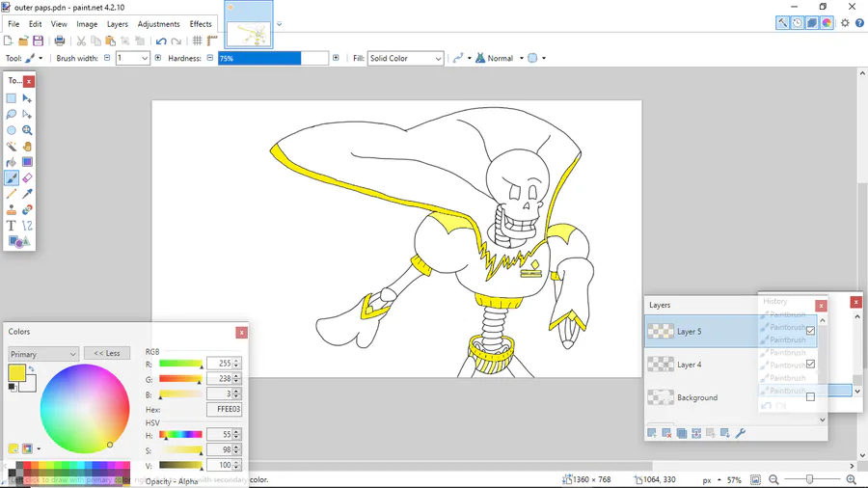Choose the Lasso Select tool
Image resolution: width=868 pixels, height=488 pixels.
tap(11, 115)
